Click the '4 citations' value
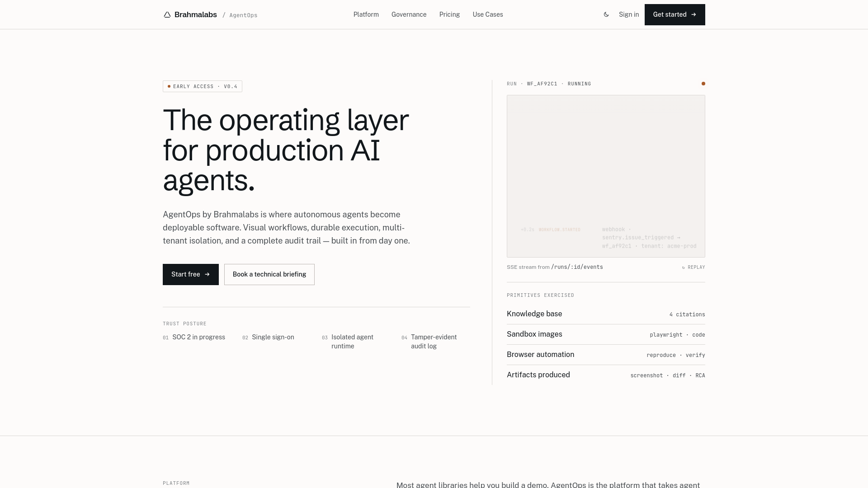Image resolution: width=868 pixels, height=488 pixels. pyautogui.click(x=687, y=314)
